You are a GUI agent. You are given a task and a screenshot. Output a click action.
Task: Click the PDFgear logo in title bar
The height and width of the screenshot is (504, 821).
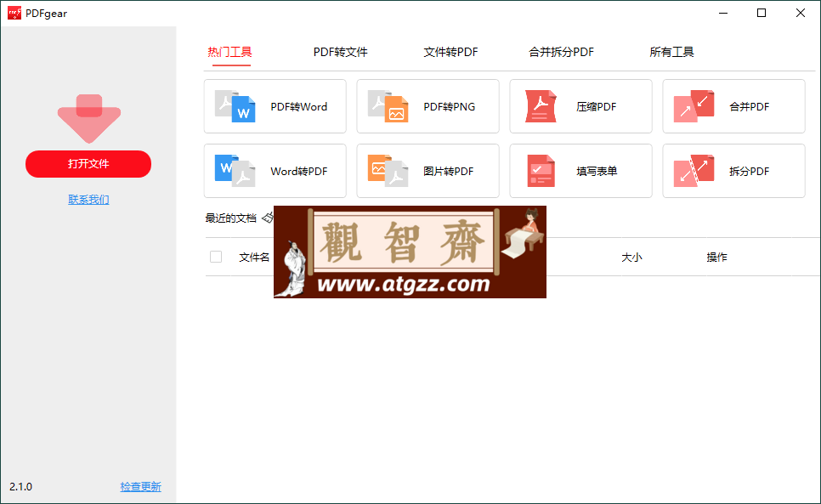coord(14,13)
